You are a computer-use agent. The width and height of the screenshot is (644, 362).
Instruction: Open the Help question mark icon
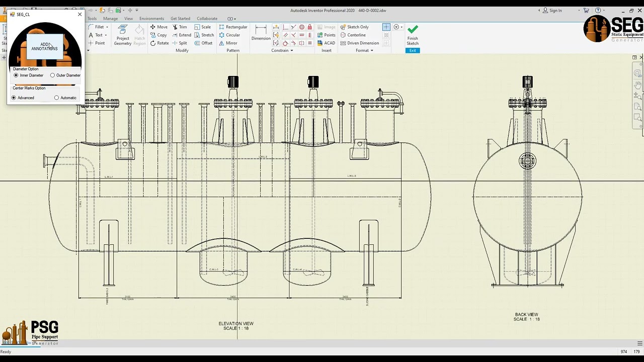point(598,10)
